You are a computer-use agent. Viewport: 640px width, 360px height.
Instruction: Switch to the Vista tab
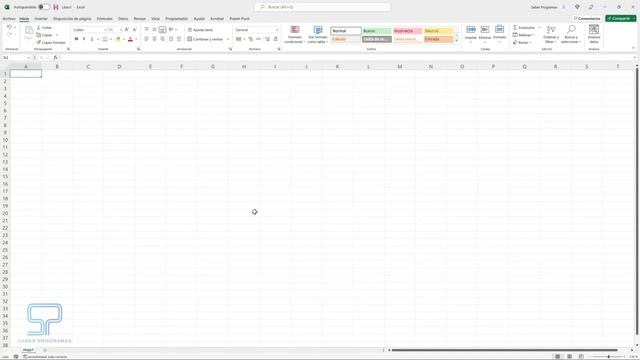coord(155,19)
